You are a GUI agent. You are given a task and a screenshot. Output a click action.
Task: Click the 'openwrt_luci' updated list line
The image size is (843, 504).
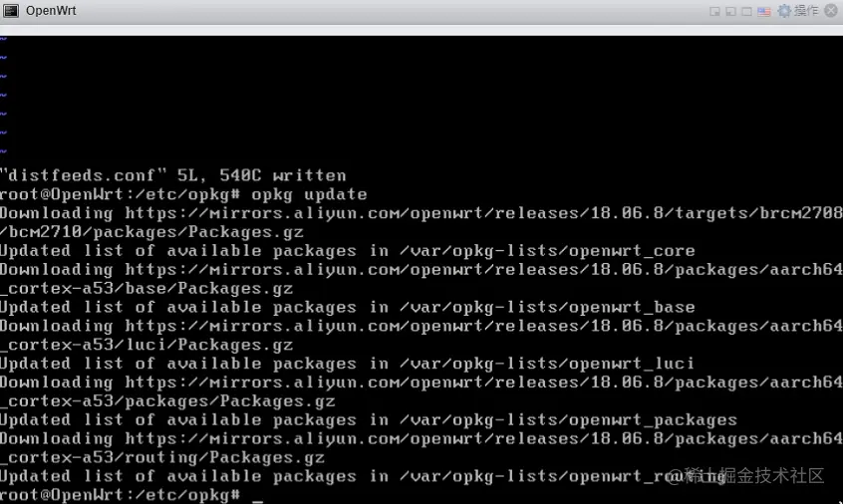click(348, 364)
